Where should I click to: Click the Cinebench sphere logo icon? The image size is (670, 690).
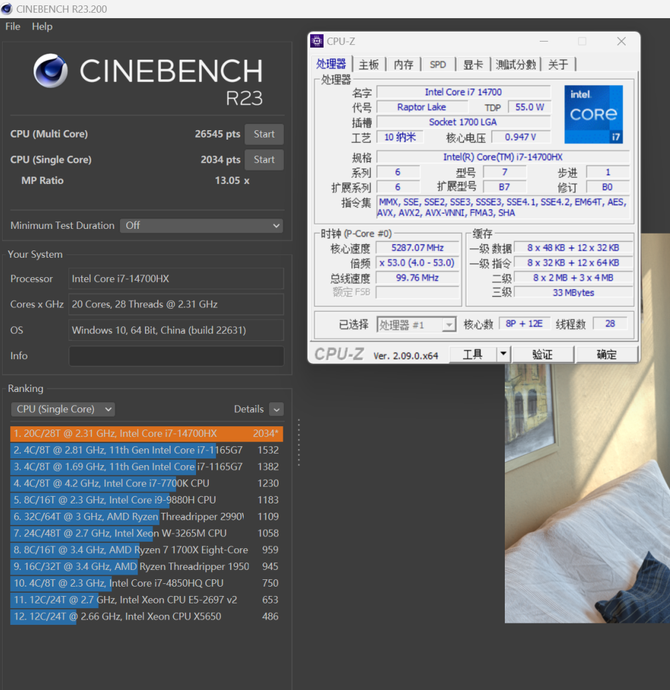pos(51,70)
